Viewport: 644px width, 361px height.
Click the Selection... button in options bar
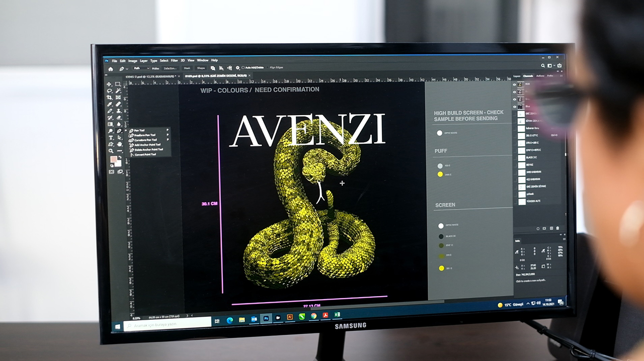point(170,68)
